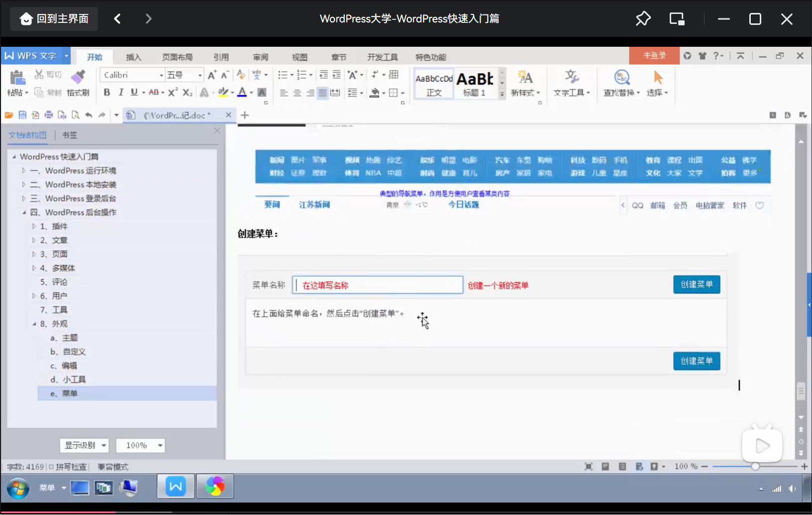Open the 100% zoom dropdown in navigation pane
The image size is (812, 515).
[140, 445]
